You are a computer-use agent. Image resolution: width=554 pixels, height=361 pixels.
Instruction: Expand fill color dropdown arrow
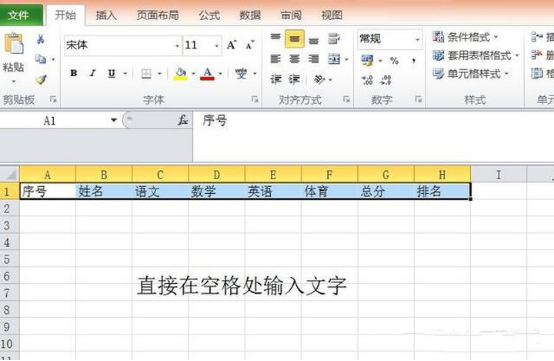[x=193, y=73]
